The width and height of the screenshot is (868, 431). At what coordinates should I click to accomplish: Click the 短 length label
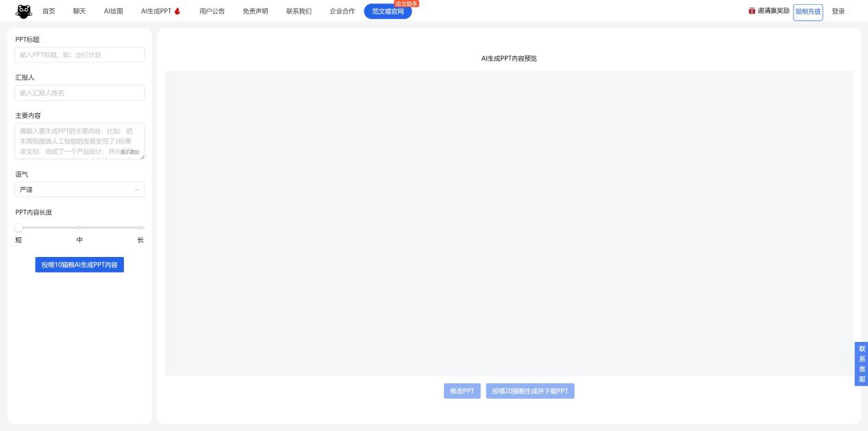pos(18,240)
